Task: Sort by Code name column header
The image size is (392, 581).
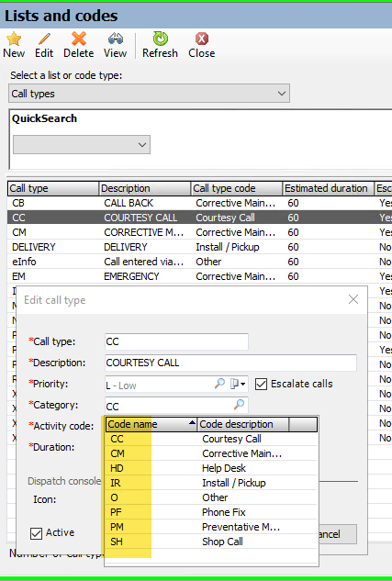Action: (151, 424)
